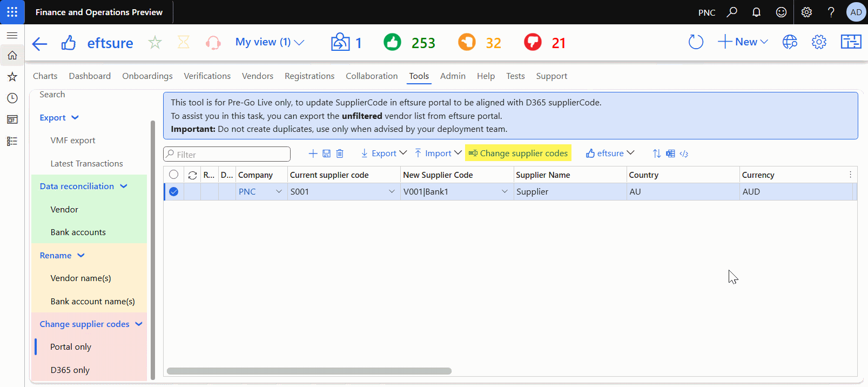Switch to the Dashboard tab
The height and width of the screenshot is (387, 868).
coord(90,76)
